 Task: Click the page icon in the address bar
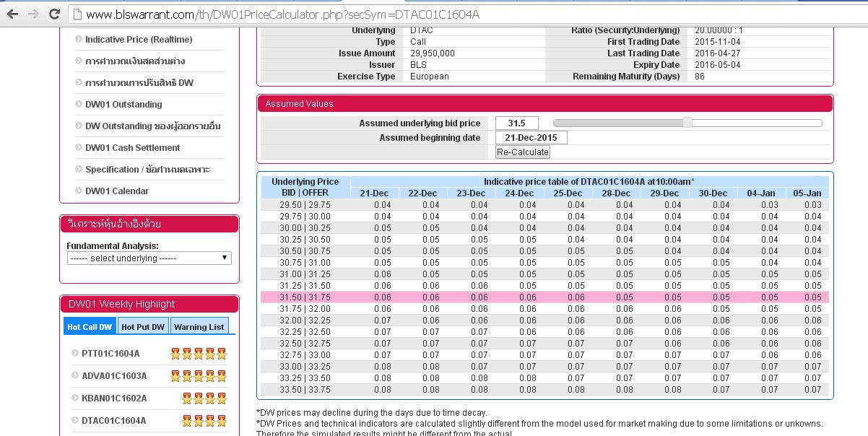tap(77, 14)
